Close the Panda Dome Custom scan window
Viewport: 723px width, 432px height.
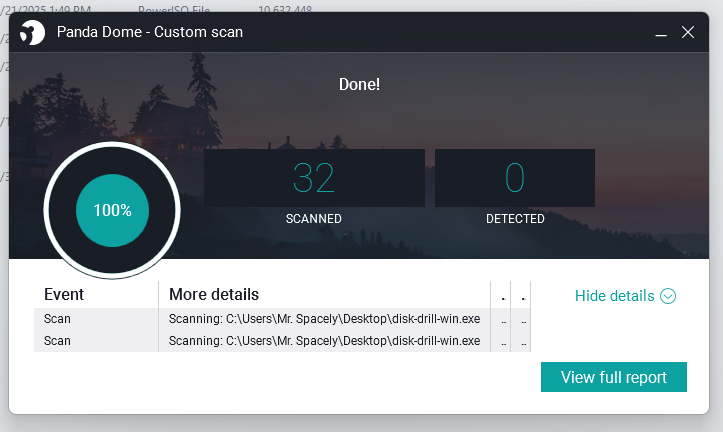(x=688, y=32)
